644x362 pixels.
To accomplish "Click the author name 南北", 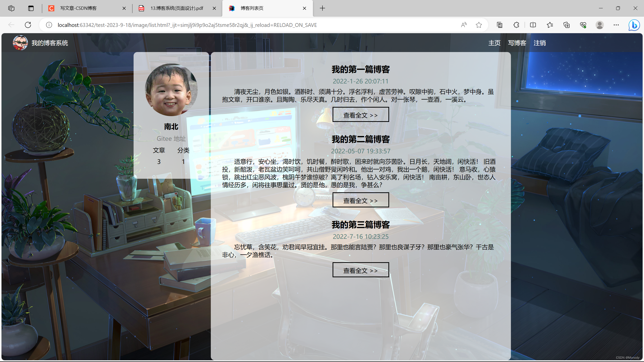I will point(171,126).
